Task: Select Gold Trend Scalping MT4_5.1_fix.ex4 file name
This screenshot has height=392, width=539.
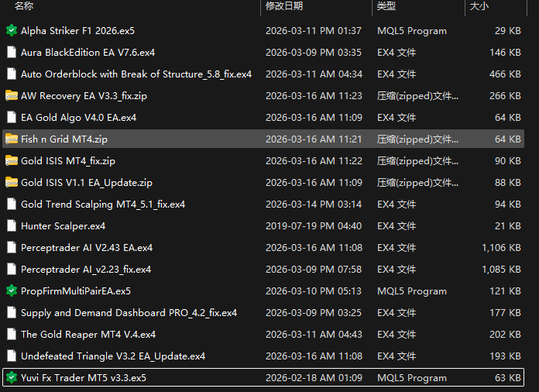Action: [x=103, y=205]
